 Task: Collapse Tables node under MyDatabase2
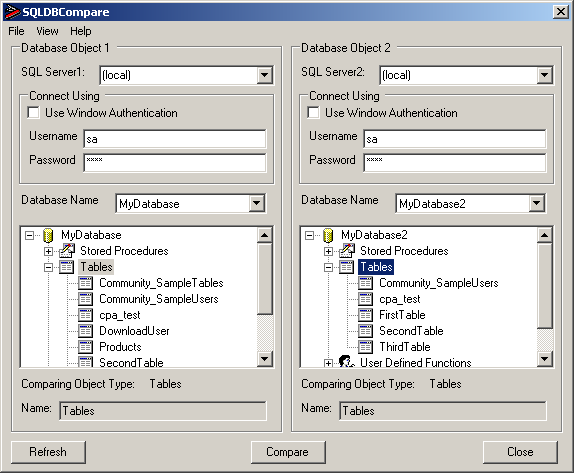pos(328,267)
